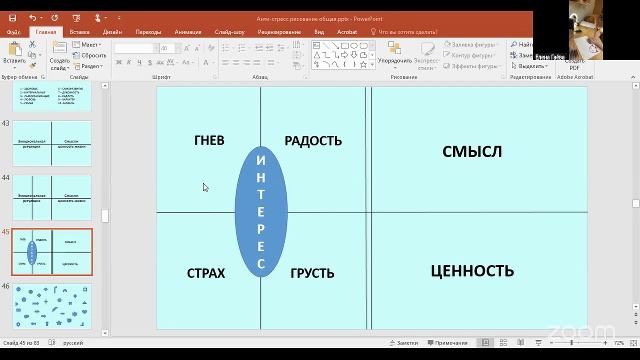640x360 pixels.
Task: Switch to the Вставка tab
Action: [80, 32]
